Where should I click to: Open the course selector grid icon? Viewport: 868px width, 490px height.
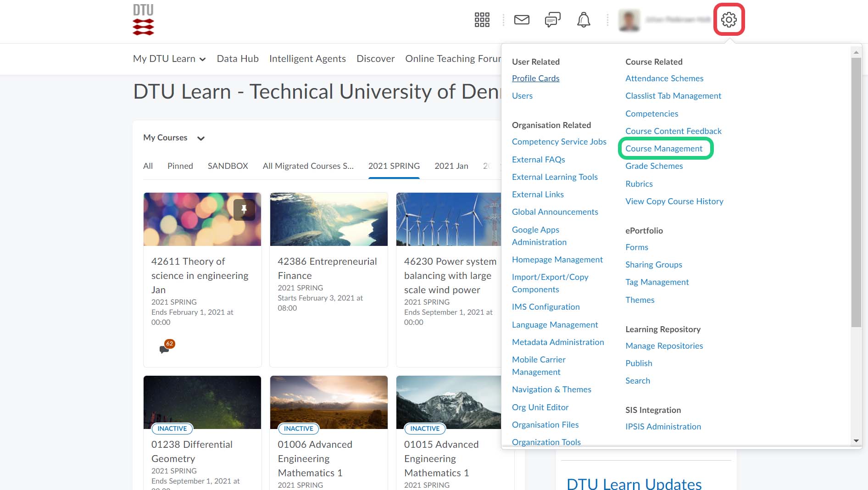pyautogui.click(x=482, y=20)
